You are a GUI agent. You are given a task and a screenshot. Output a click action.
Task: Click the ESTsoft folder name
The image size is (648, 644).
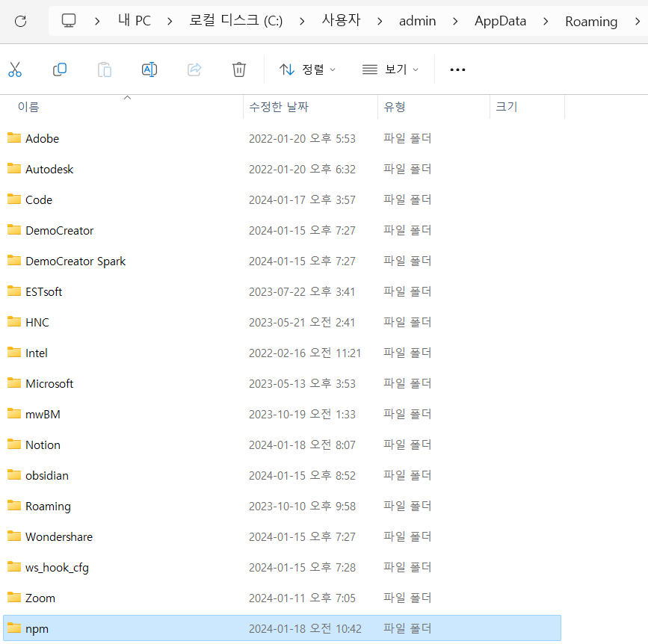[x=44, y=291]
